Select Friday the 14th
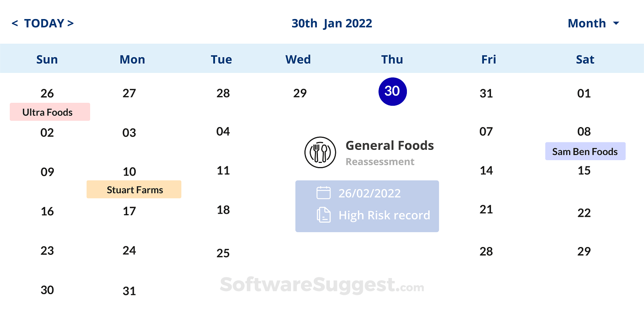Viewport: 644px width, 321px height. coord(486,171)
